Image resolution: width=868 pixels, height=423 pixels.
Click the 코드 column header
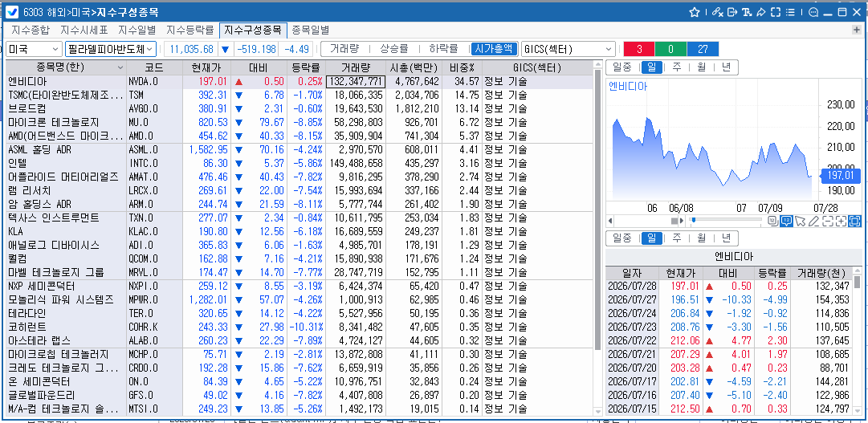[x=154, y=68]
